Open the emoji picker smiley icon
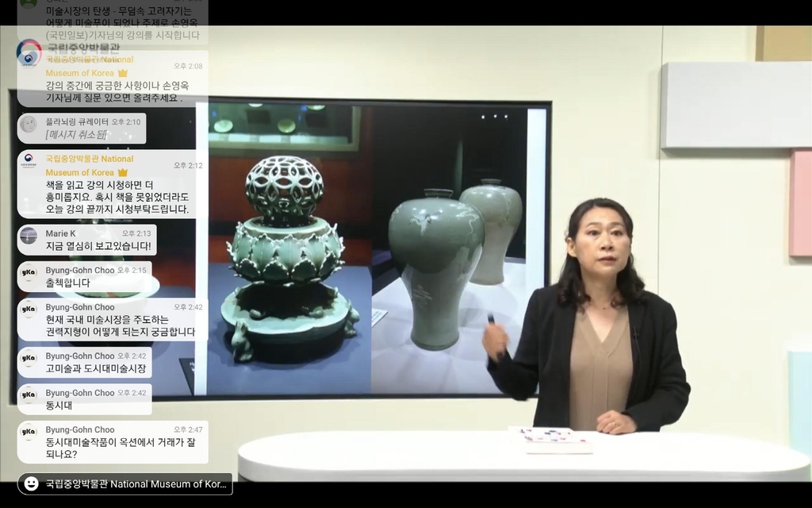The image size is (812, 508). tap(31, 483)
